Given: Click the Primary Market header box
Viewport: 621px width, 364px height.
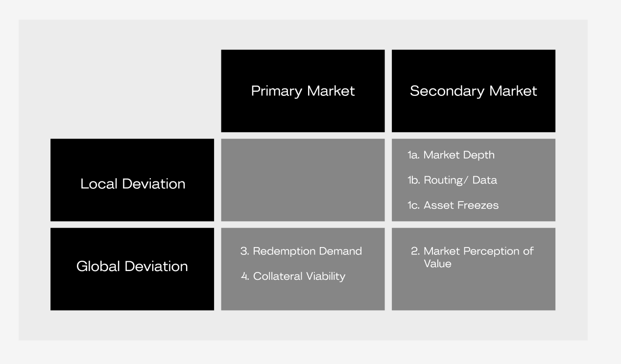Looking at the screenshot, I should point(303,91).
